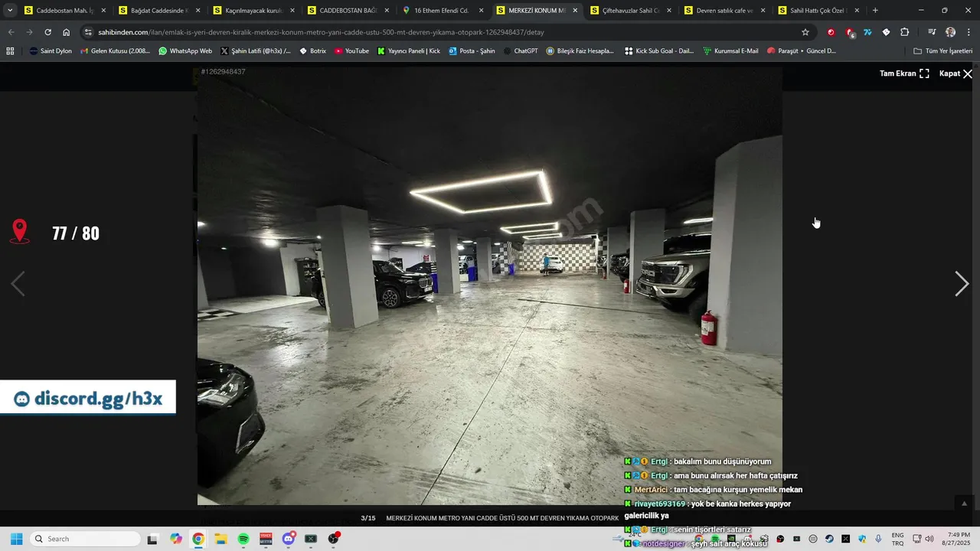Switch to full screen with Tam Ekran
980x551 pixels.
[904, 73]
